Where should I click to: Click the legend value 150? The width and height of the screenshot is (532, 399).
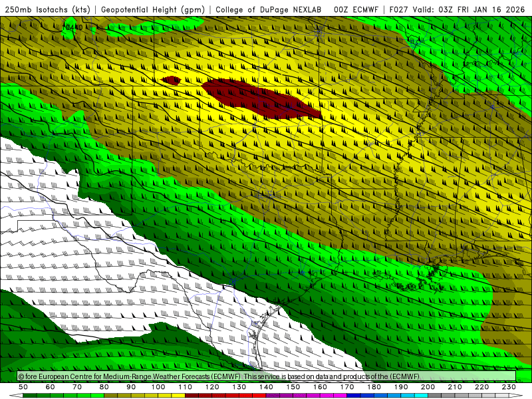pyautogui.click(x=293, y=387)
